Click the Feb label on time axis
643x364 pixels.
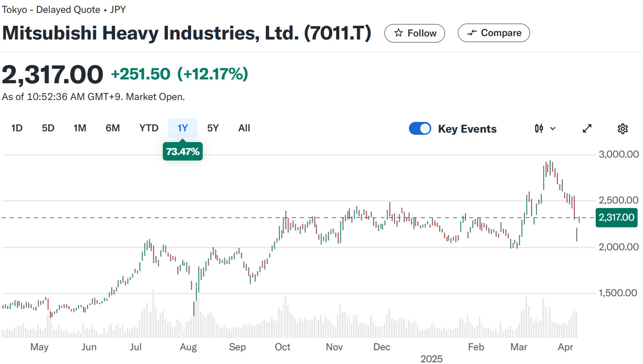pyautogui.click(x=476, y=347)
